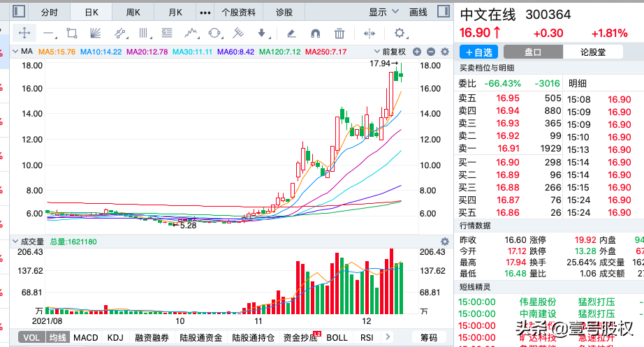The width and height of the screenshot is (644, 347).
Task: Collapse the MA indicator chevron
Action: pyautogui.click(x=15, y=52)
